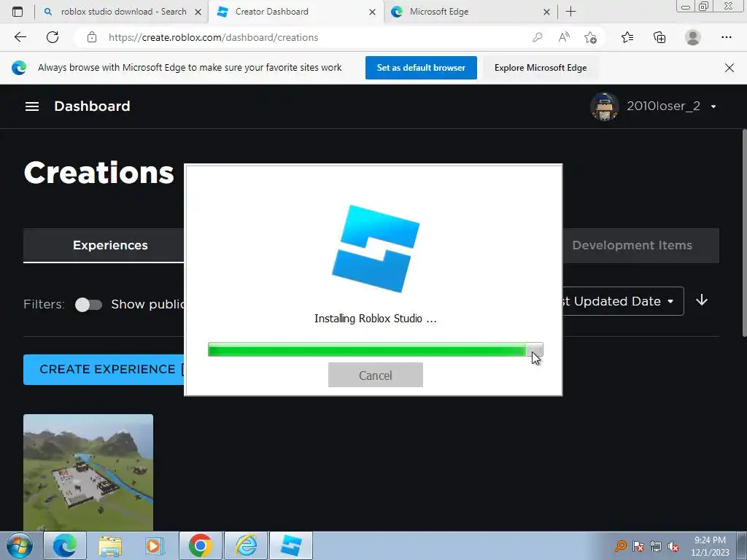This screenshot has height=560, width=747.
Task: Close the Microsoft Edge tab
Action: tap(546, 12)
